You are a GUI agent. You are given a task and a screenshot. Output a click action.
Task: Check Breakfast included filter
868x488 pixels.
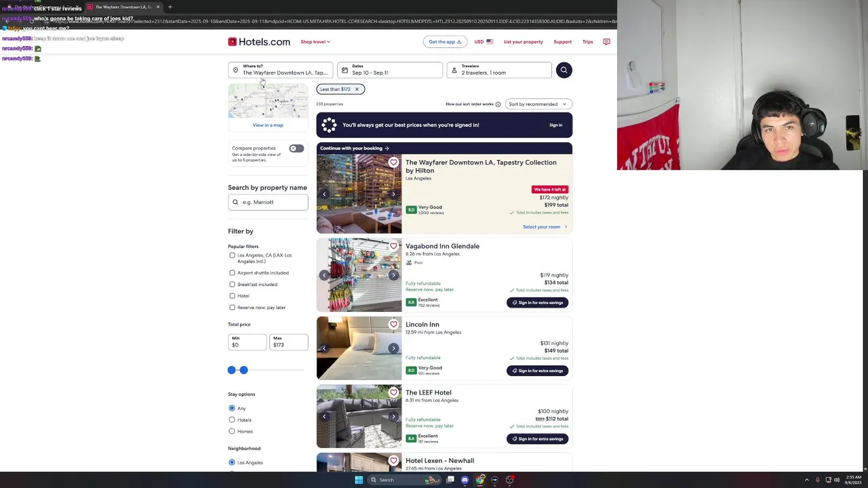click(232, 285)
